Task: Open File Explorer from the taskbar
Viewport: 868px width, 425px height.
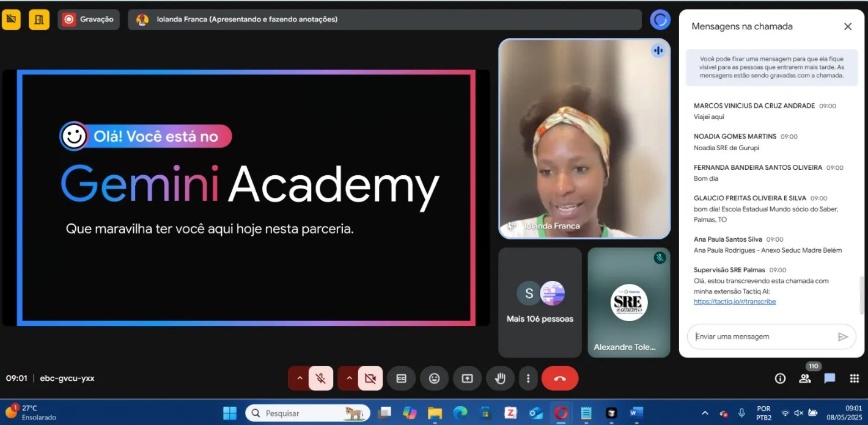Action: tap(435, 413)
